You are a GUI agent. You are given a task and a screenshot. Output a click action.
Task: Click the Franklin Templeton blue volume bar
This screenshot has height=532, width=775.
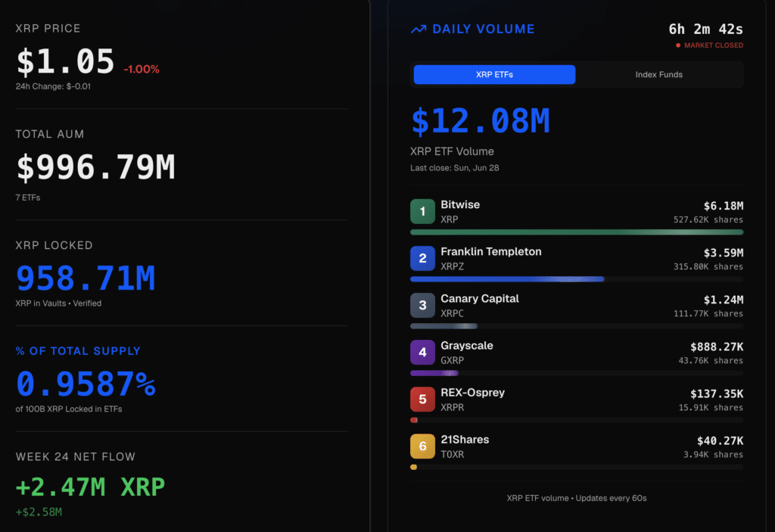(x=507, y=279)
